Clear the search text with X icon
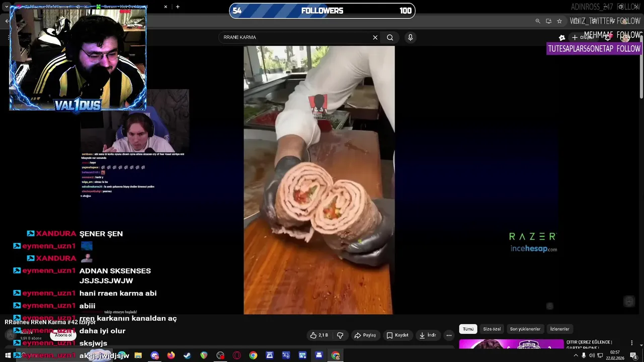The image size is (644, 362). point(375,37)
